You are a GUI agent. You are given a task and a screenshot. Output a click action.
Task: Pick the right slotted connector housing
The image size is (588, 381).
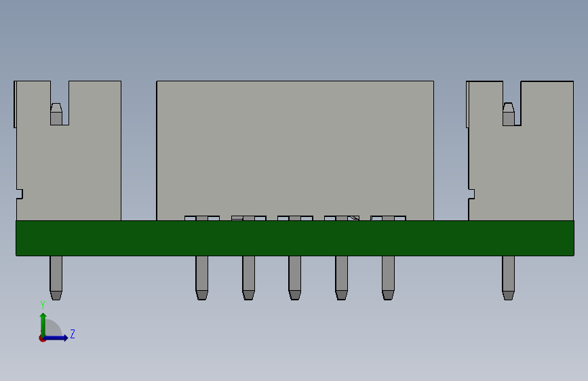(x=520, y=151)
